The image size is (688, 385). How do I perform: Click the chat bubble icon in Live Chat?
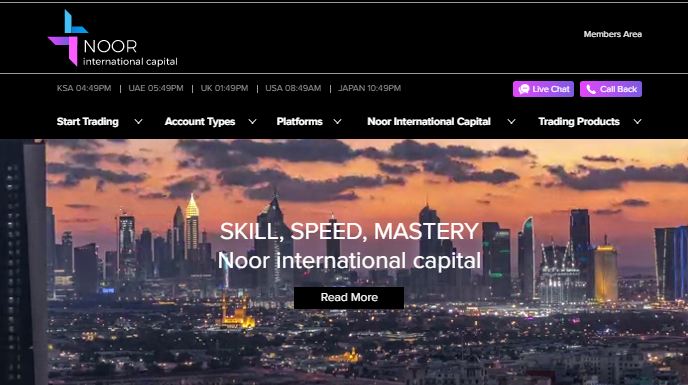[524, 89]
